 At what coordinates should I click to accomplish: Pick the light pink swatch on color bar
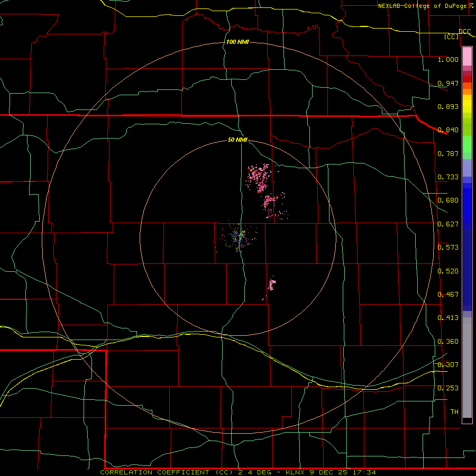pyautogui.click(x=467, y=57)
